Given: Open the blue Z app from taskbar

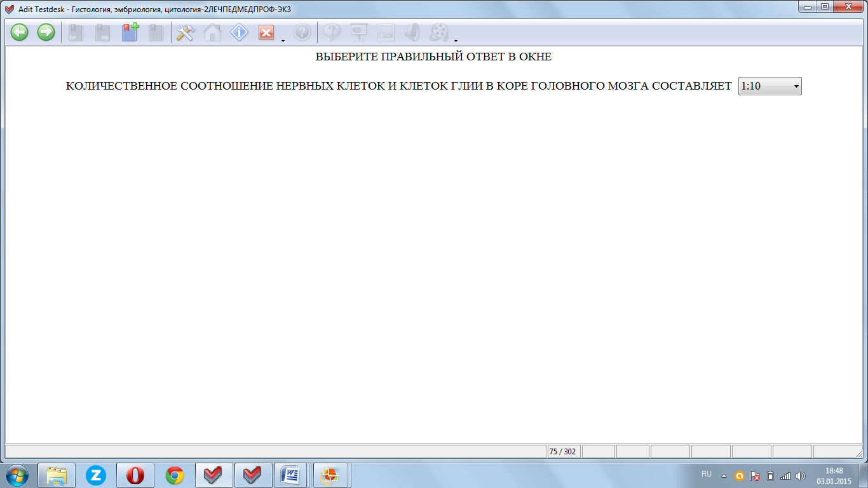Looking at the screenshot, I should (96, 475).
